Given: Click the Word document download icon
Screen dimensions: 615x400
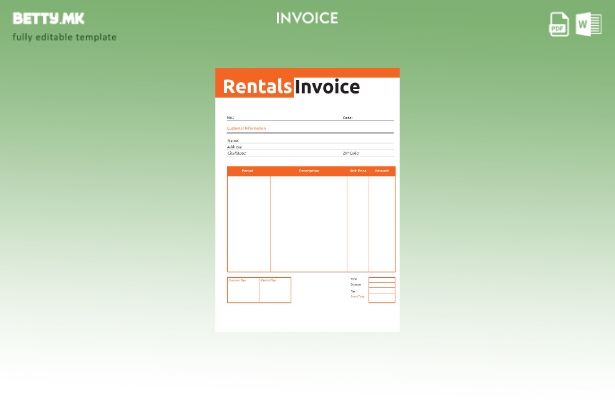Looking at the screenshot, I should tap(589, 24).
